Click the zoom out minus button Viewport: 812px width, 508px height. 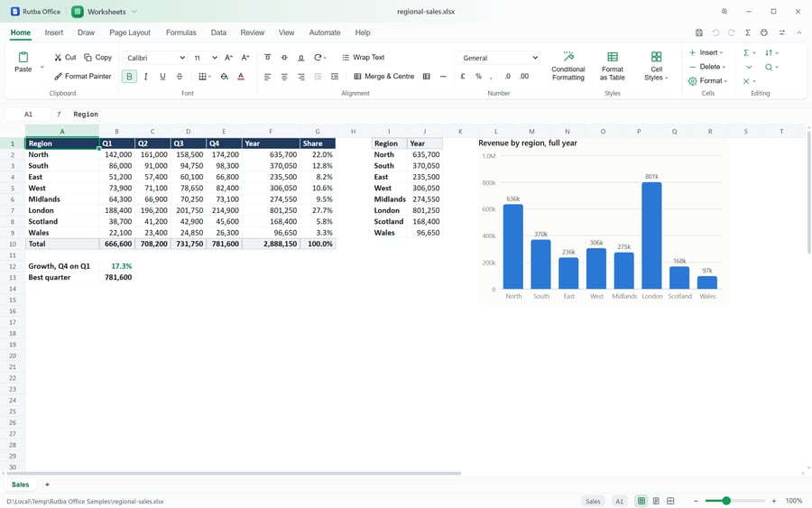tap(696, 501)
